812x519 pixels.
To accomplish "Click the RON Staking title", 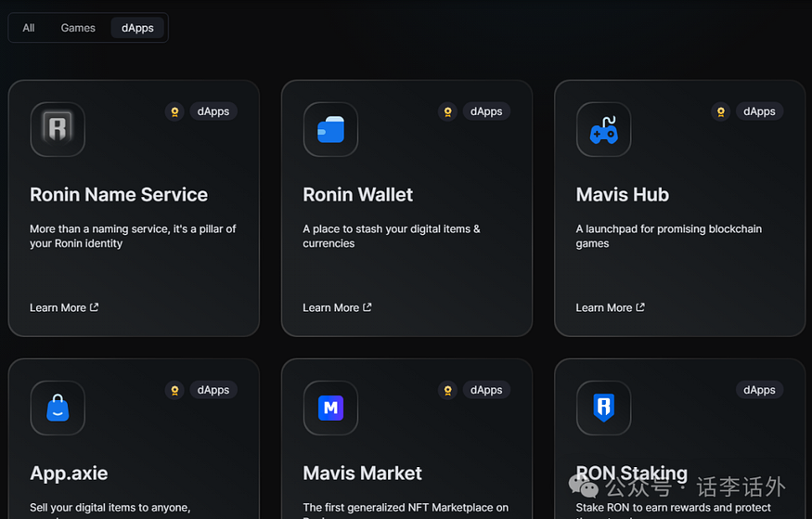I will [x=632, y=474].
